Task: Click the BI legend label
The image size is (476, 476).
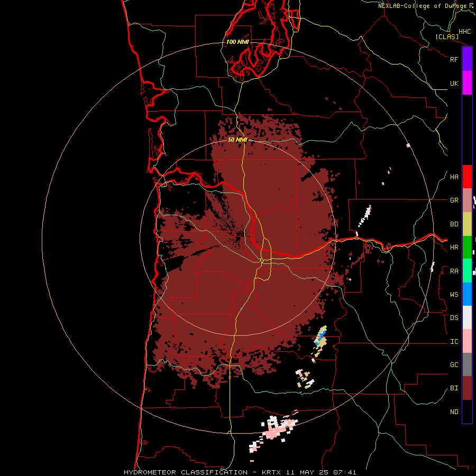Action: (x=454, y=388)
